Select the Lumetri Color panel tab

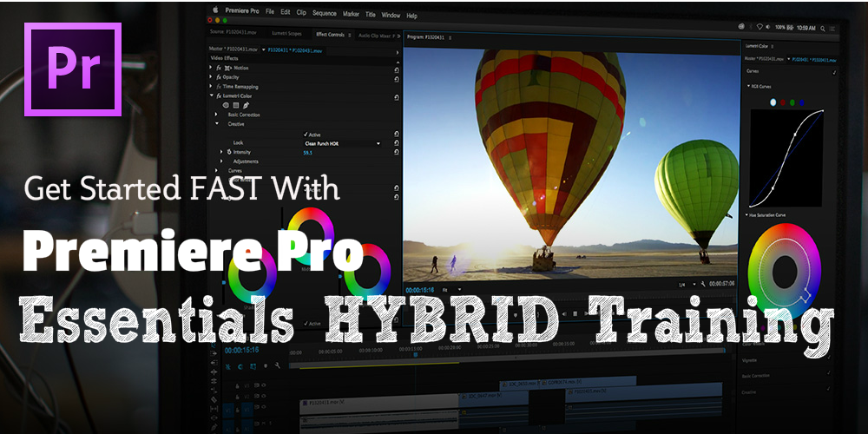pos(757,46)
